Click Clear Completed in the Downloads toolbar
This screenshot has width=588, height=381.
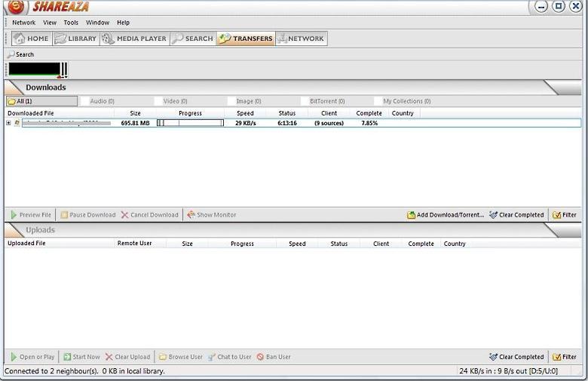516,215
